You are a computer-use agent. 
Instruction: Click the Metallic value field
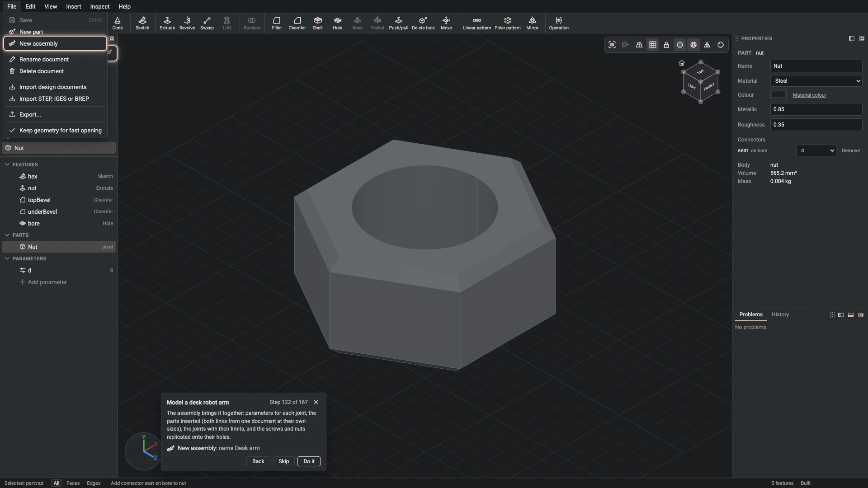pos(816,109)
